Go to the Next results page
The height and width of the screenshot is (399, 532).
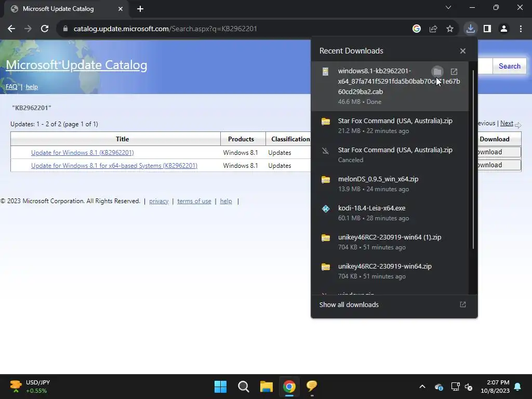click(507, 123)
